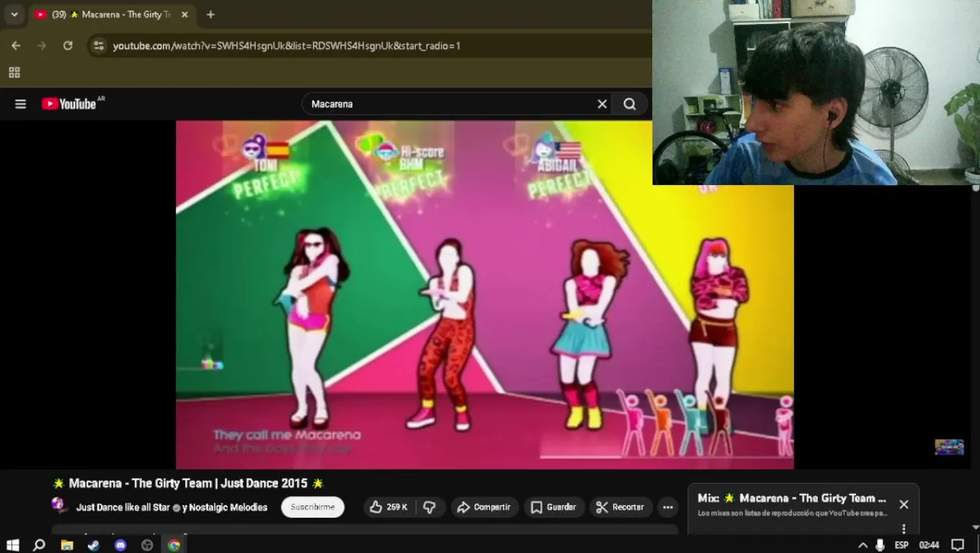Open the YouTube hamburger guide menu
Screen dimensions: 980x553
(x=21, y=104)
